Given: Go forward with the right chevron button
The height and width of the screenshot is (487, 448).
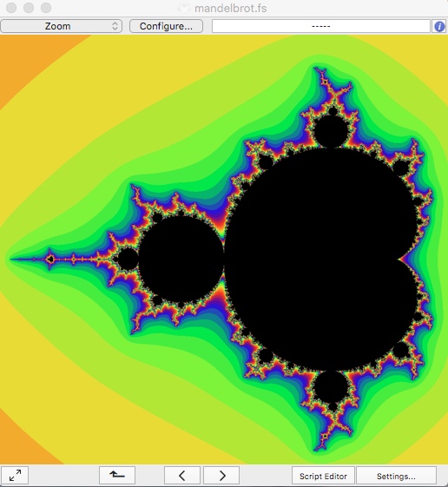Looking at the screenshot, I should coord(221,475).
